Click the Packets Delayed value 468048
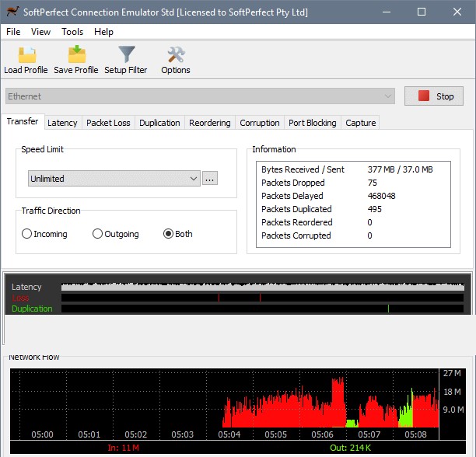The height and width of the screenshot is (457, 476). point(382,196)
